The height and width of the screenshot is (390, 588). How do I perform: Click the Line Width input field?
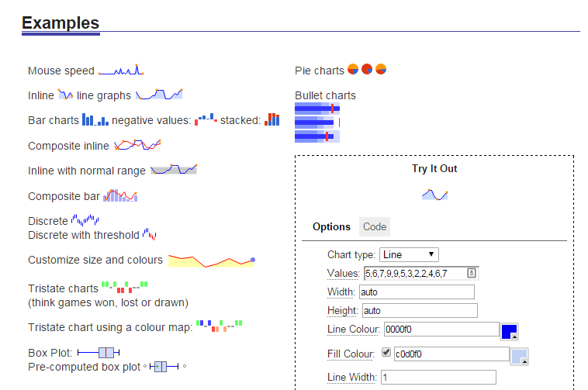coord(438,377)
